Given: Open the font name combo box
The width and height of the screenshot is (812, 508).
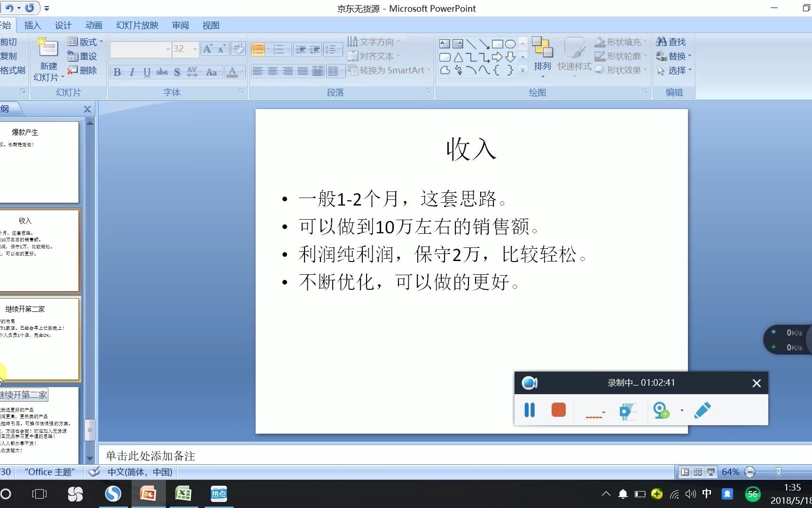Looking at the screenshot, I should pyautogui.click(x=141, y=49).
